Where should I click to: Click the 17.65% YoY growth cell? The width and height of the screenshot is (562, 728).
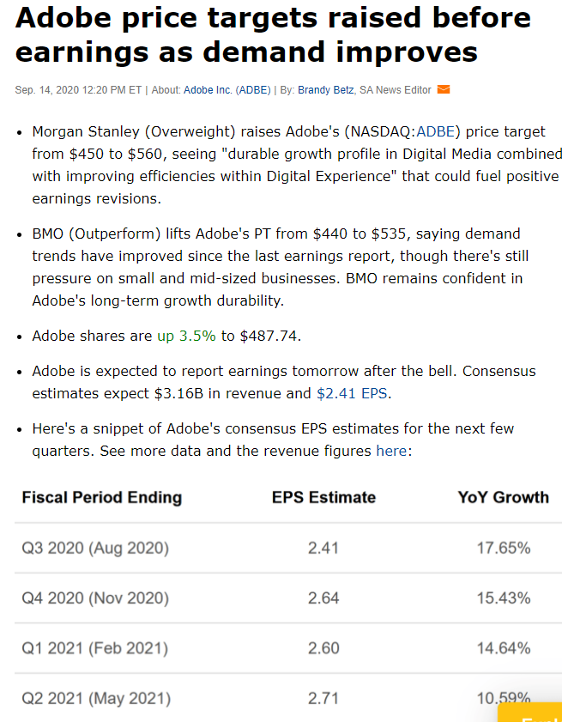click(504, 548)
